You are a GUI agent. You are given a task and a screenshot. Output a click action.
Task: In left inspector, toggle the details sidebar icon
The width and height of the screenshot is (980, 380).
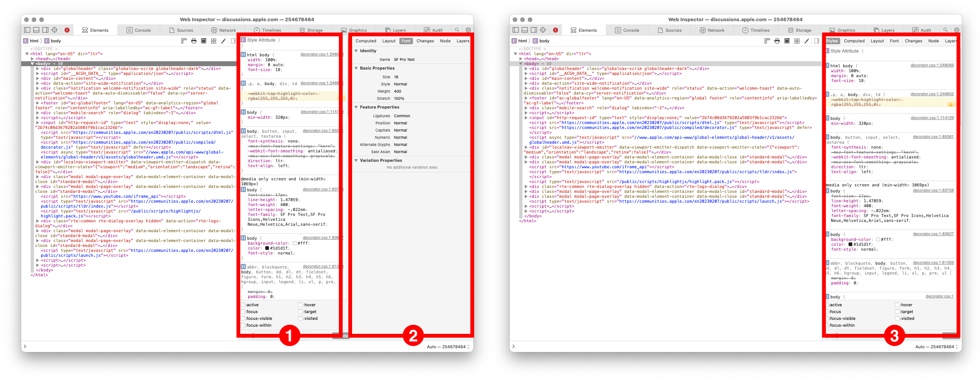233,41
